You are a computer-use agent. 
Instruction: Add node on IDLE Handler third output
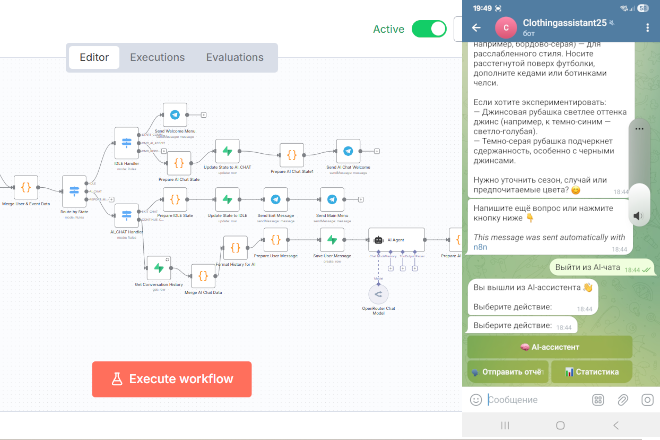pos(164,151)
